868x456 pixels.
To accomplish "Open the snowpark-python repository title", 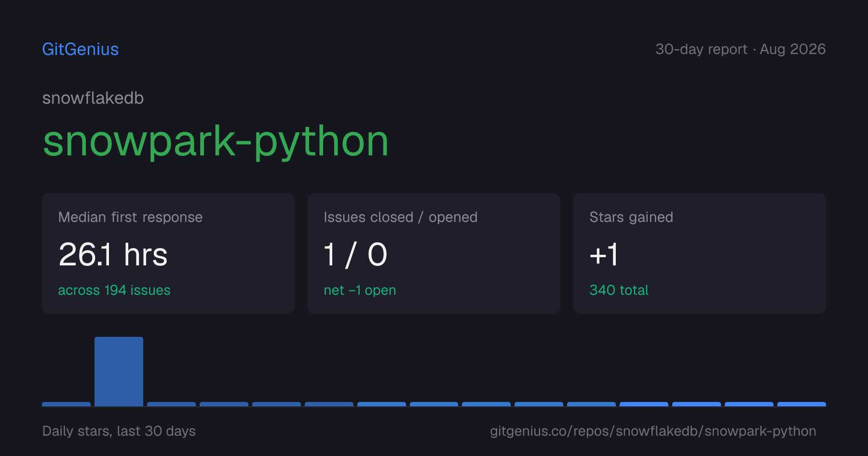I will point(216,142).
